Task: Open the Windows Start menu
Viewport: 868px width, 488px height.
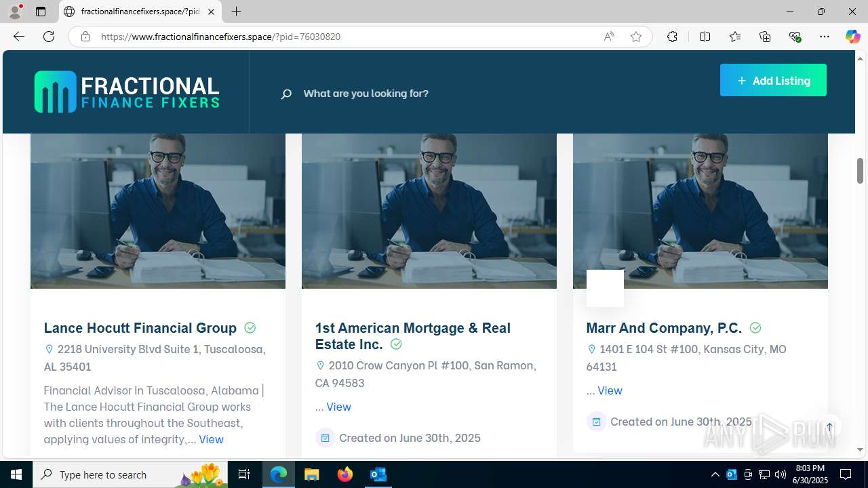Action: [16, 474]
